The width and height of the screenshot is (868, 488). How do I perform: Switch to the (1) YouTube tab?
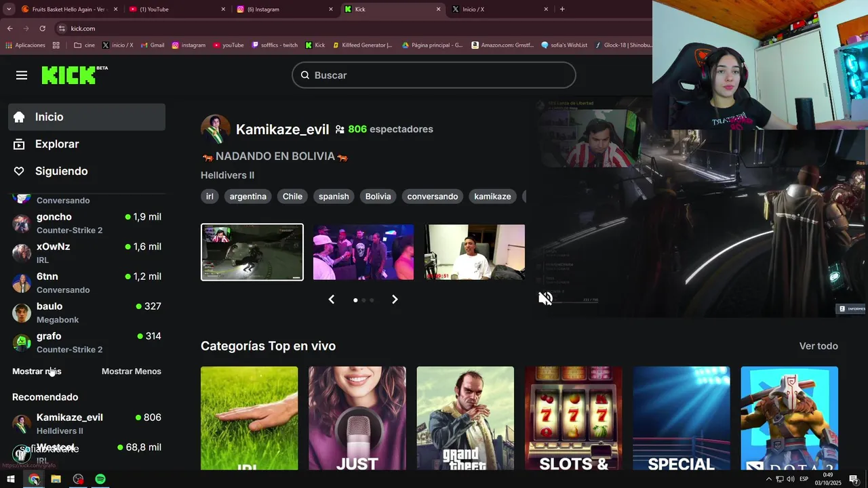point(176,9)
